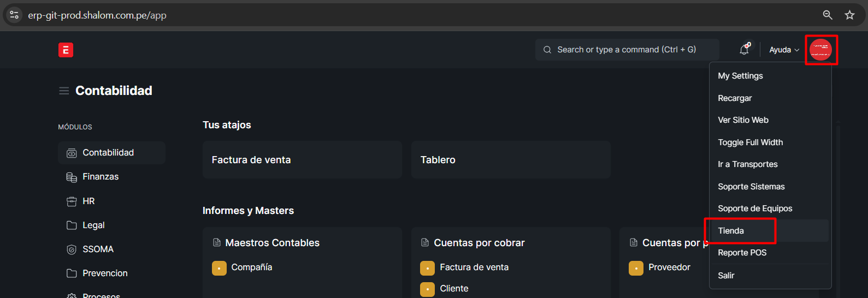868x298 pixels.
Task: Click the user avatar icon
Action: [820, 50]
